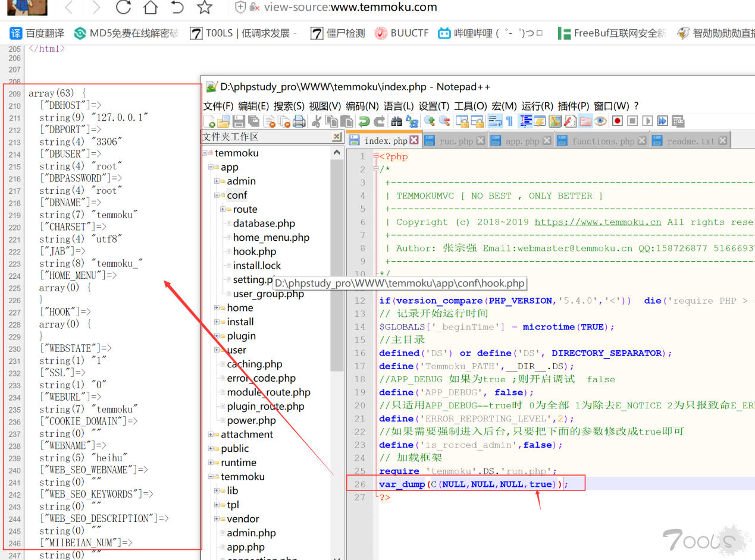Toggle synchronized vertical scrolling
The height and width of the screenshot is (560, 755).
coord(462,121)
